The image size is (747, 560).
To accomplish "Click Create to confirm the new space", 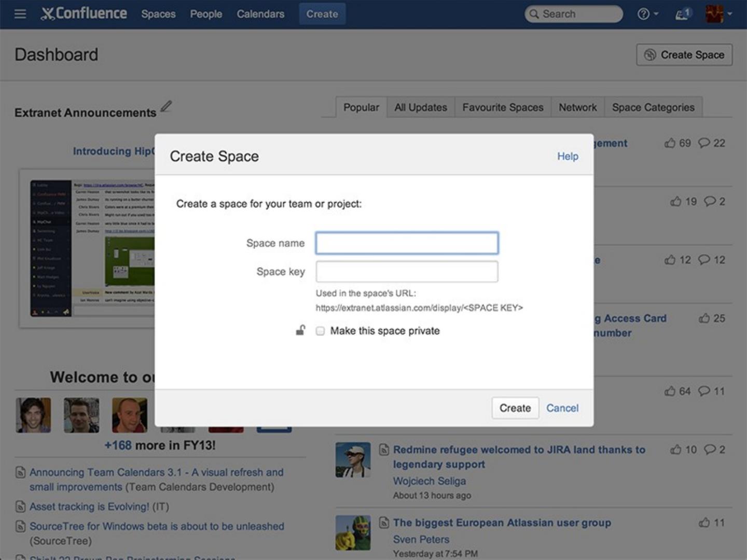I will [x=515, y=408].
